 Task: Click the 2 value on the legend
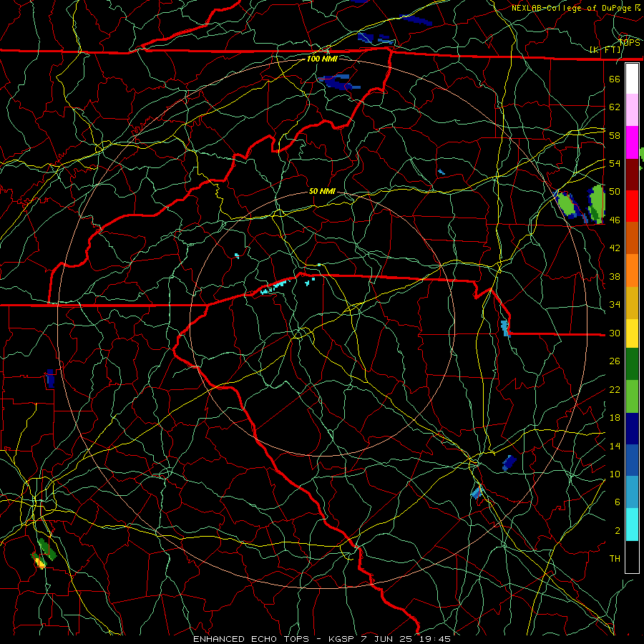(x=617, y=530)
